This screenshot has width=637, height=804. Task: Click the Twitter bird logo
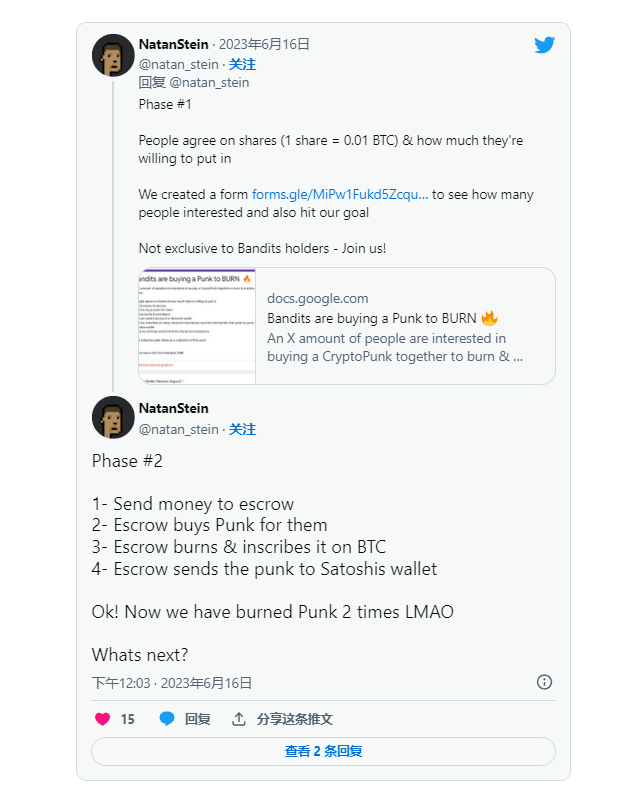pos(544,45)
